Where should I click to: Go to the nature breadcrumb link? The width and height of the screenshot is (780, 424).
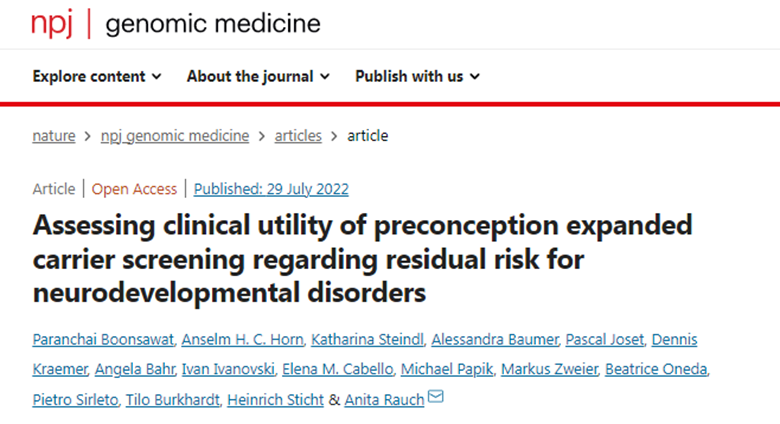coord(54,136)
